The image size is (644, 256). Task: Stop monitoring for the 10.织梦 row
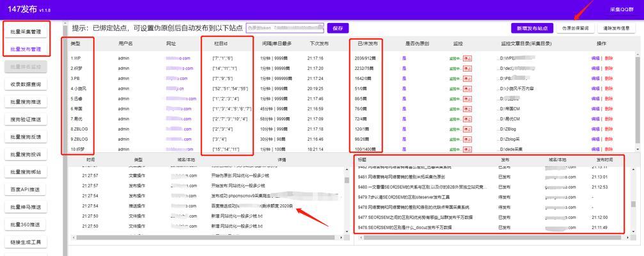coord(467,149)
